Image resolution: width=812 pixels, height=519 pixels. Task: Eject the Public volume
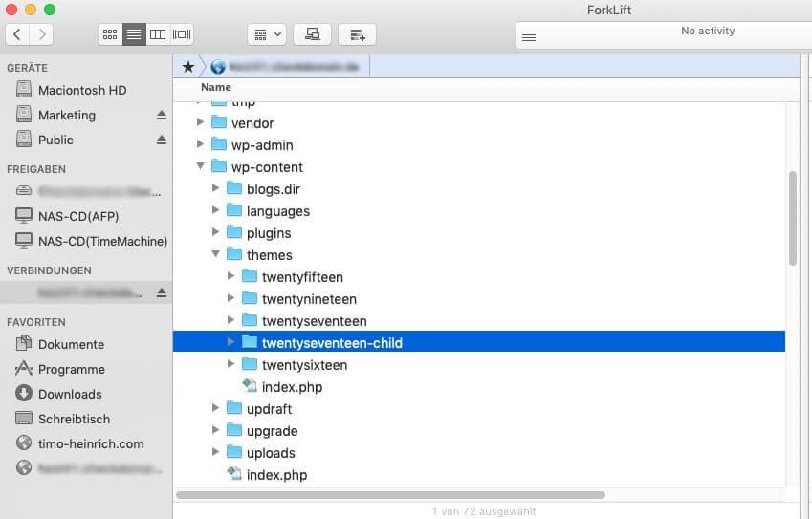point(162,140)
